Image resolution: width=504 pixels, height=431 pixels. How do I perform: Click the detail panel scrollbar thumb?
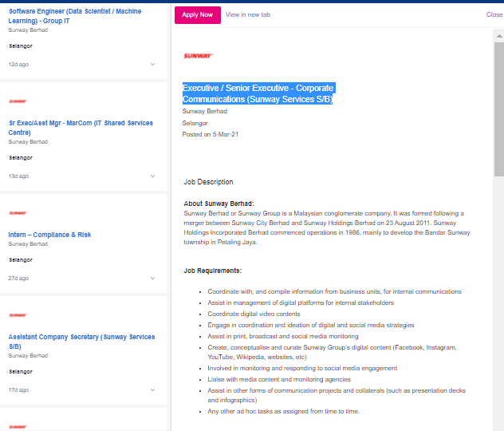(x=499, y=109)
